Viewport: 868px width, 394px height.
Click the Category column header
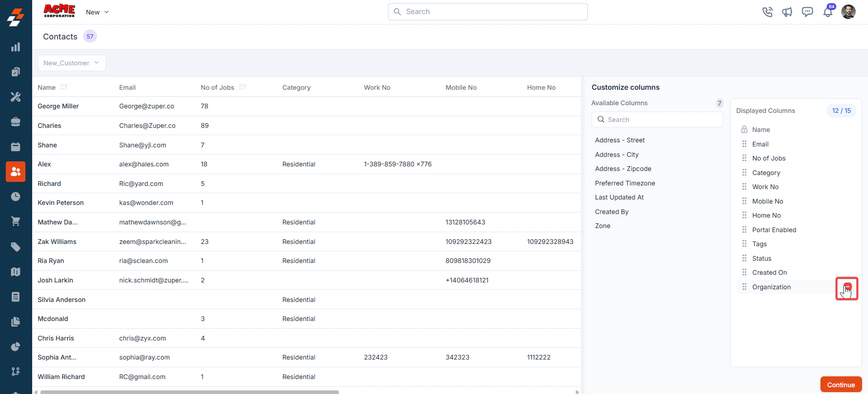tap(296, 88)
